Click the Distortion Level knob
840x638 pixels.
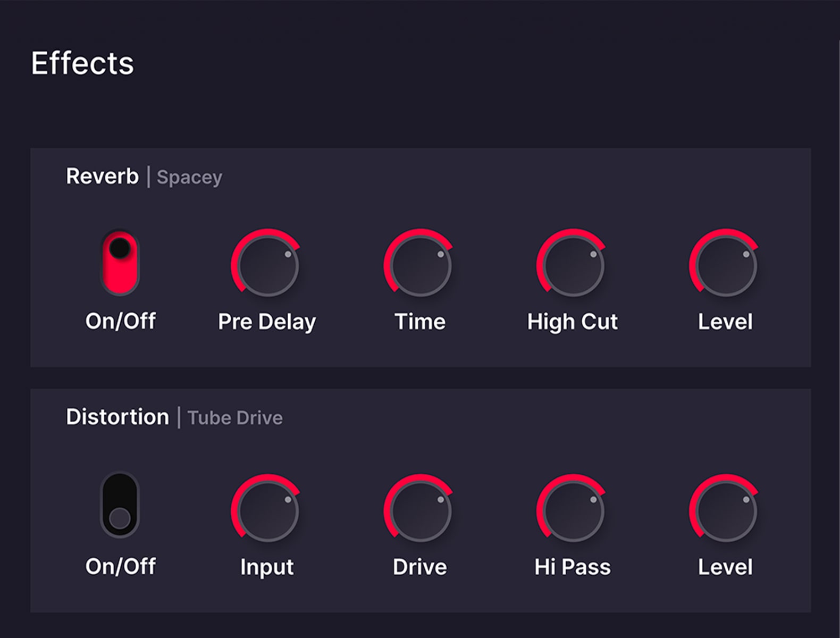726,510
